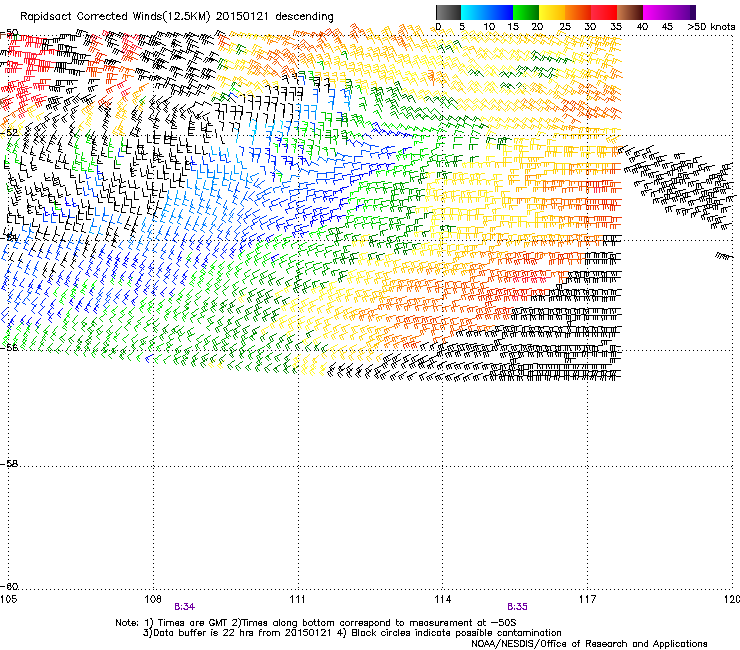Click the brown 35-40 knots legend color

click(x=630, y=12)
